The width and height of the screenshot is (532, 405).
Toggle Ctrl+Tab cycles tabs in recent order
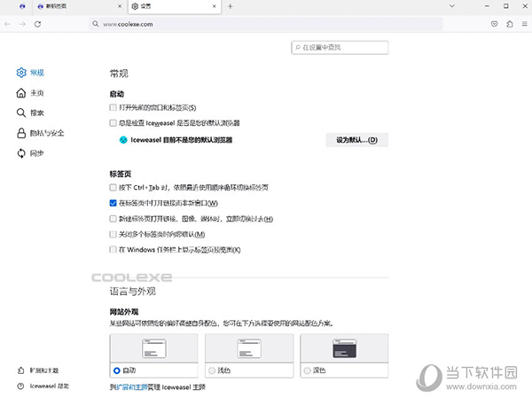click(x=113, y=187)
